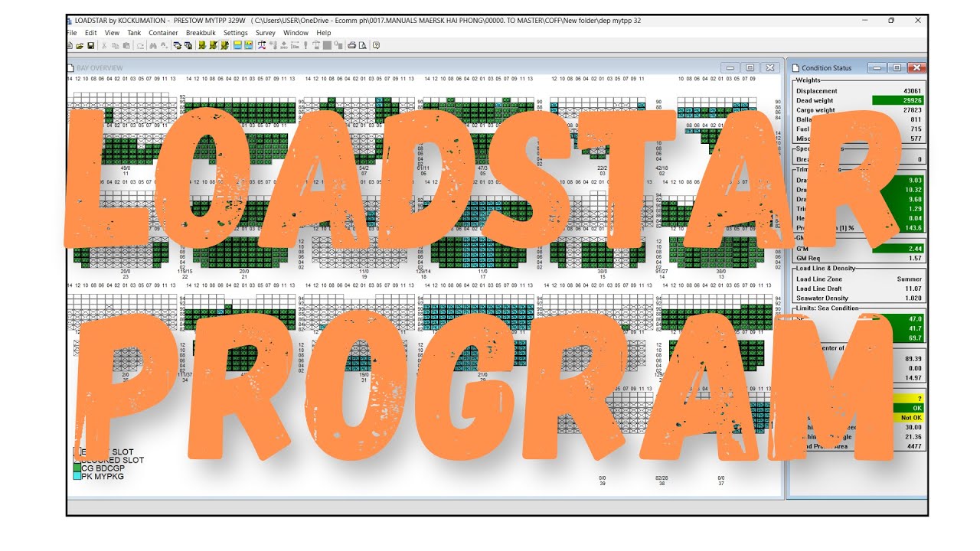Click the Save floppy disk icon

pyautogui.click(x=90, y=46)
